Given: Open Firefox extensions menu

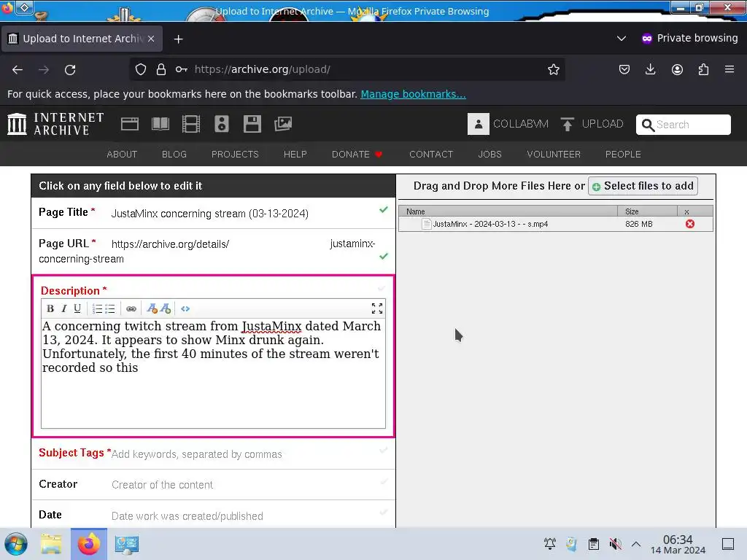Looking at the screenshot, I should pos(703,69).
